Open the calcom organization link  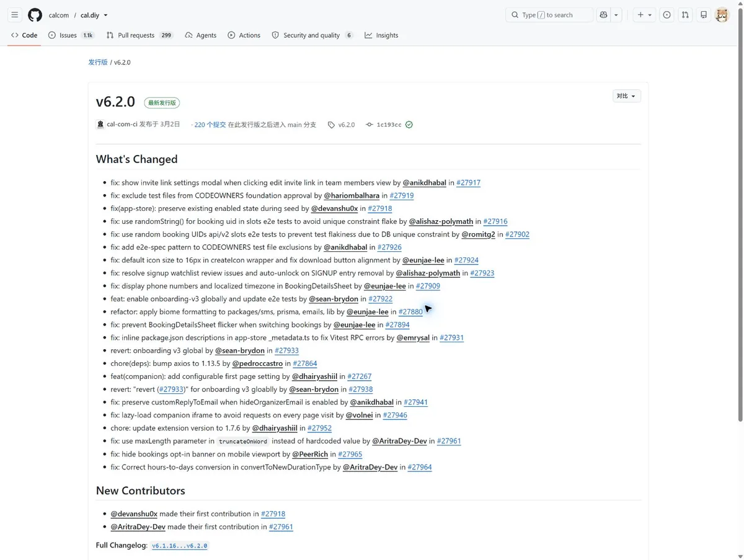tap(59, 16)
